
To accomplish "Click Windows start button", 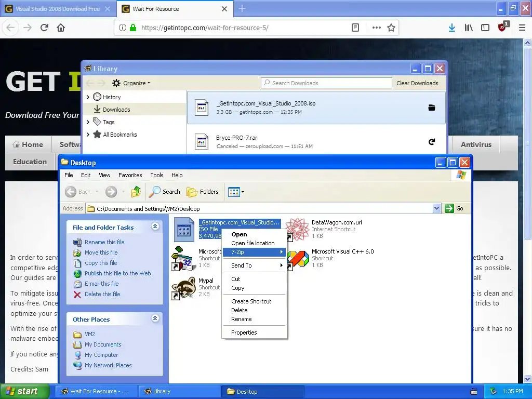I will tap(24, 391).
